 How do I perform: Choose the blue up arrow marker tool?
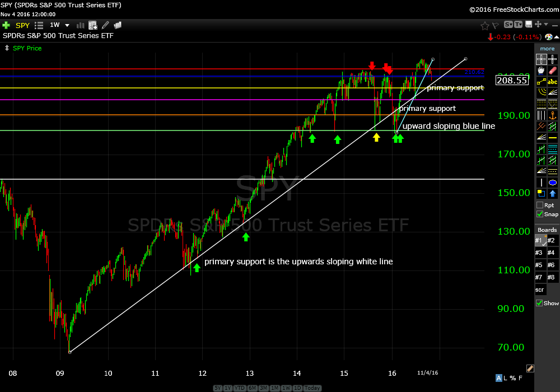coord(553,194)
